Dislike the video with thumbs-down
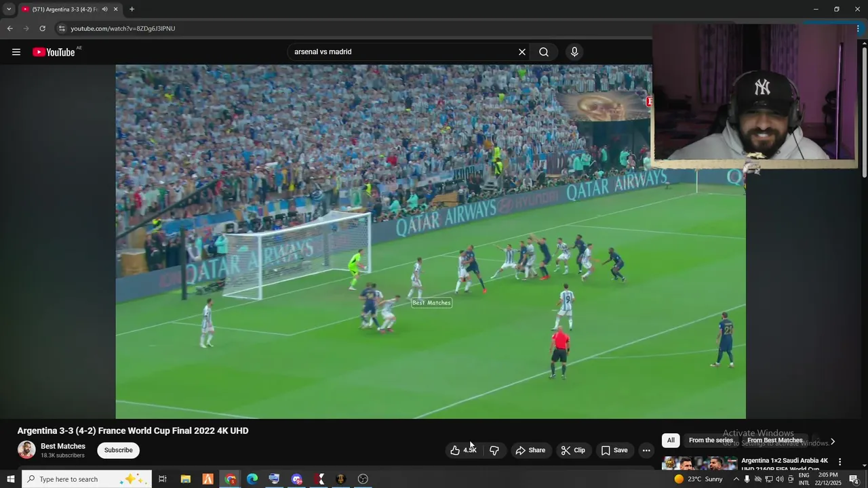The image size is (868, 488). (x=494, y=450)
